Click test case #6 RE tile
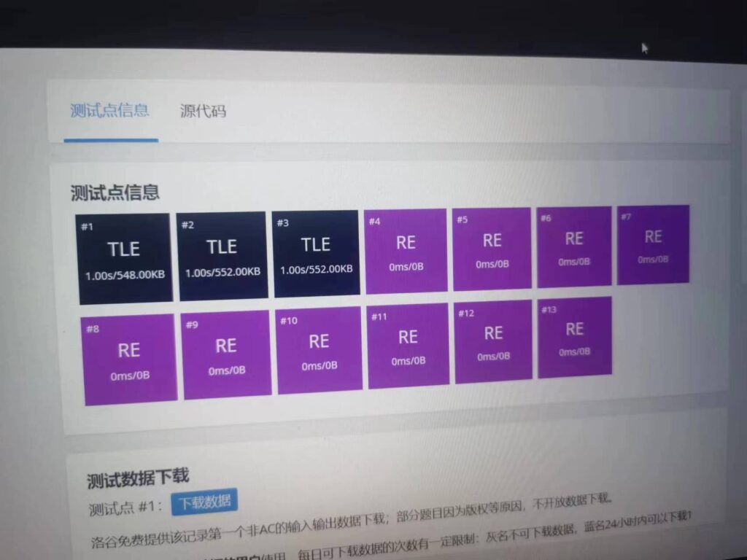 tap(574, 246)
